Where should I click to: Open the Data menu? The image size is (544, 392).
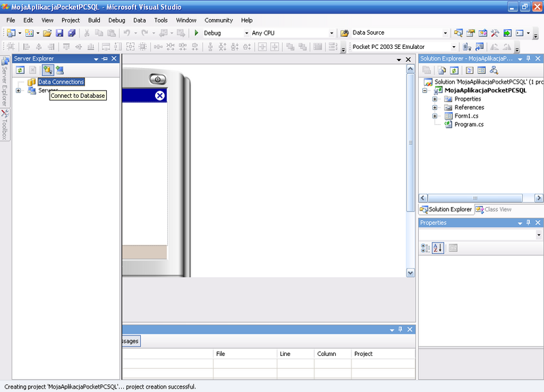coord(139,20)
